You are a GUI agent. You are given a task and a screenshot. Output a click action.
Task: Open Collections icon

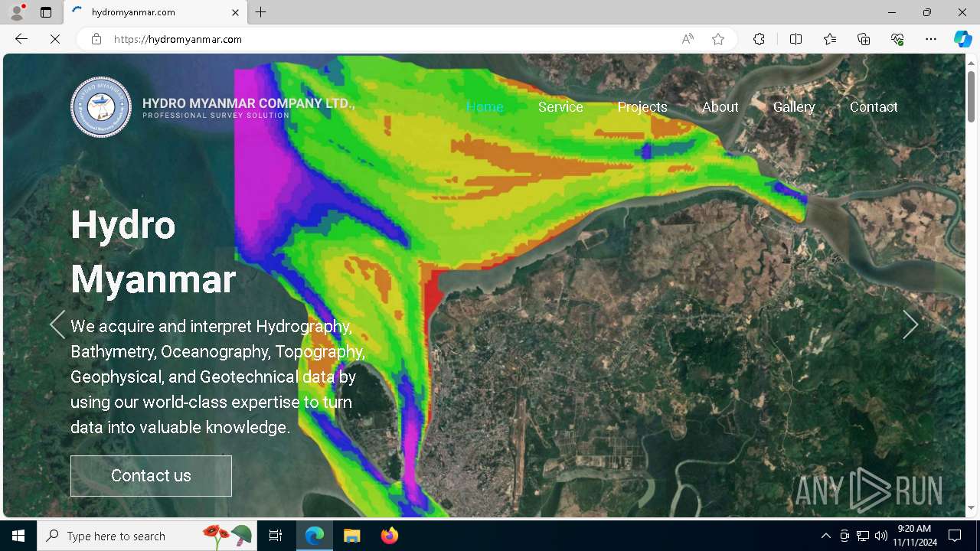click(864, 39)
